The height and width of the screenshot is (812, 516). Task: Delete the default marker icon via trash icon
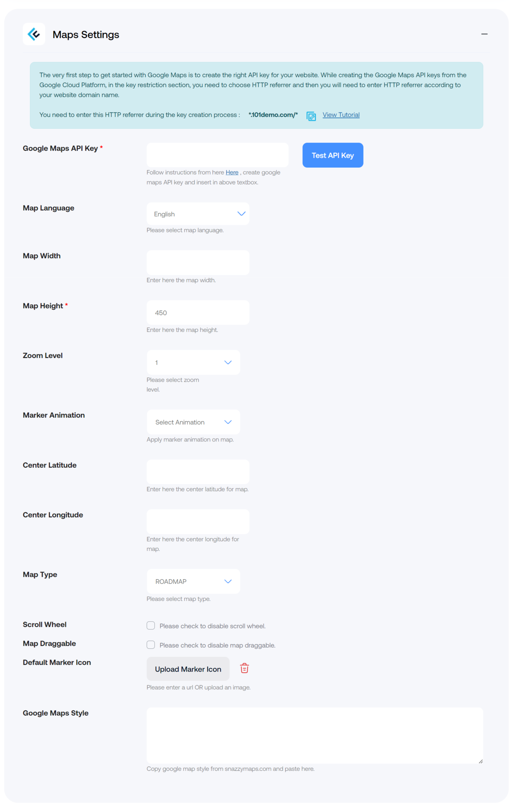(244, 668)
